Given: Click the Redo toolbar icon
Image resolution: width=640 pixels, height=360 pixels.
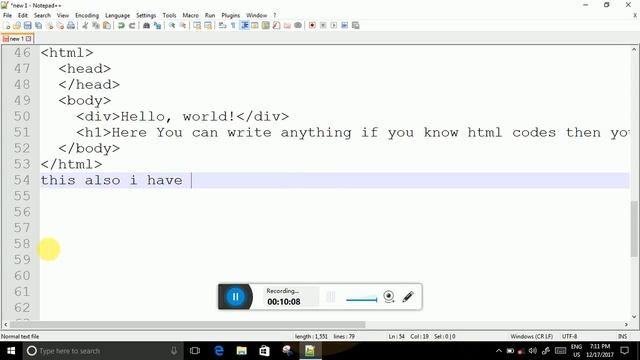Looking at the screenshot, I should pyautogui.click(x=132, y=25).
